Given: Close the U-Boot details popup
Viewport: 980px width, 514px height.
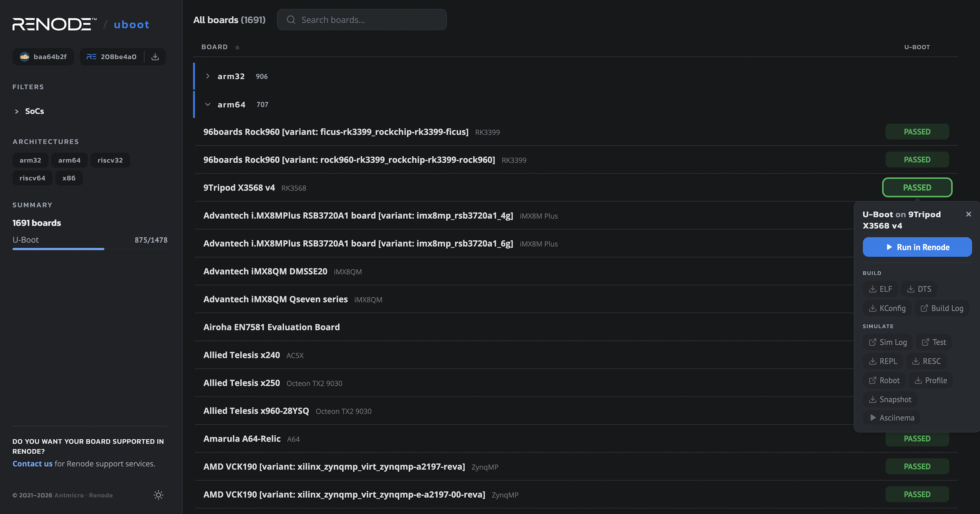Looking at the screenshot, I should [x=969, y=214].
